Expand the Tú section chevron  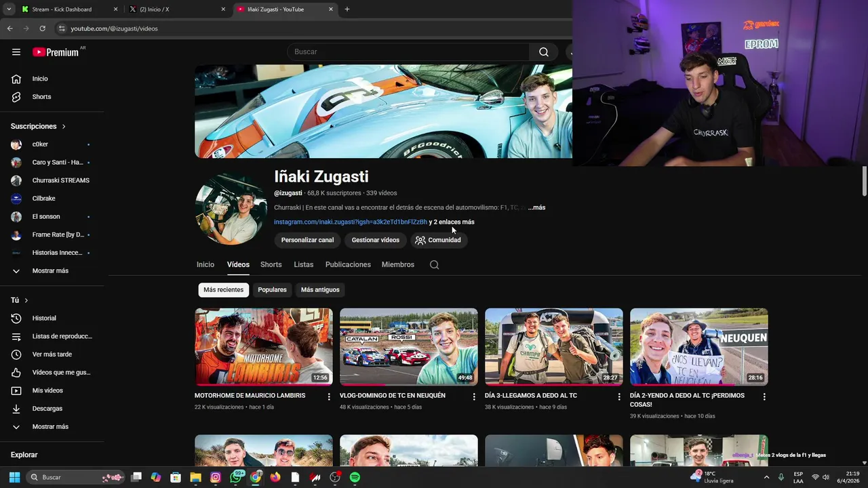tap(26, 300)
